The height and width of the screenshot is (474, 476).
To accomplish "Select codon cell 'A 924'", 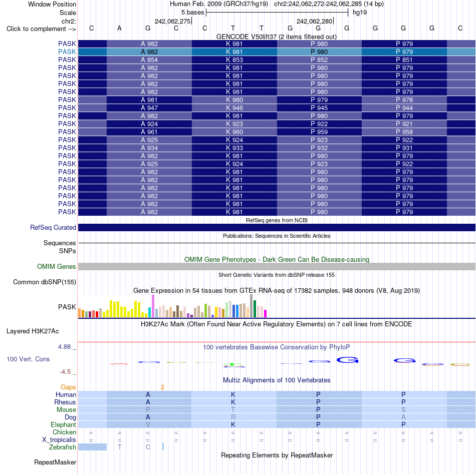I will (x=149, y=124).
